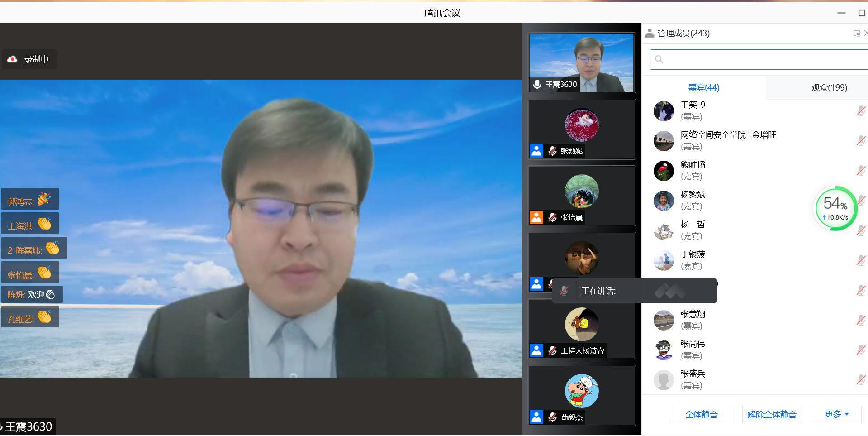This screenshot has width=868, height=436.
Task: Pop out the member management panel
Action: coord(856,34)
